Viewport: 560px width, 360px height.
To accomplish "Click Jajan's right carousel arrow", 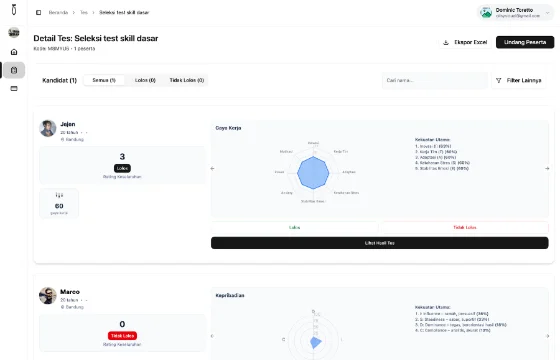I will [x=547, y=168].
